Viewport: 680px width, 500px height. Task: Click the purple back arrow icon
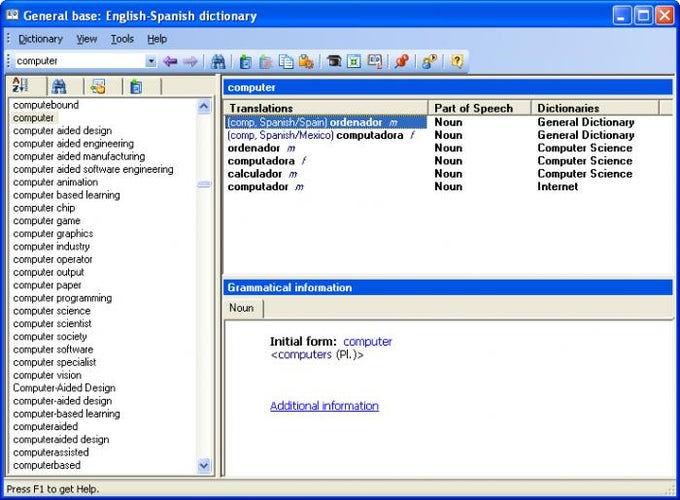click(170, 62)
